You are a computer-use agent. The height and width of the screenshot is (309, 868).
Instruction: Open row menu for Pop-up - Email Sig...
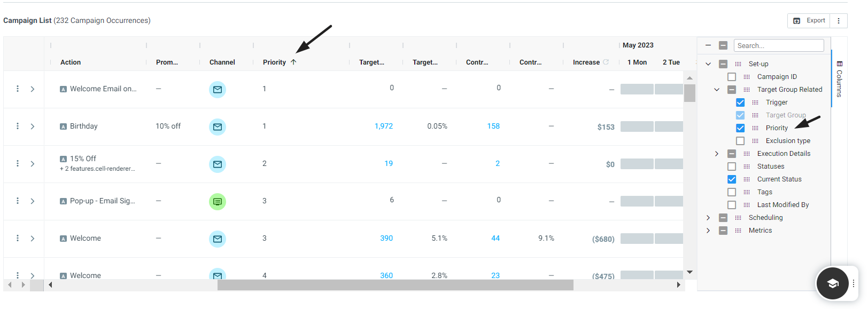pos(18,201)
